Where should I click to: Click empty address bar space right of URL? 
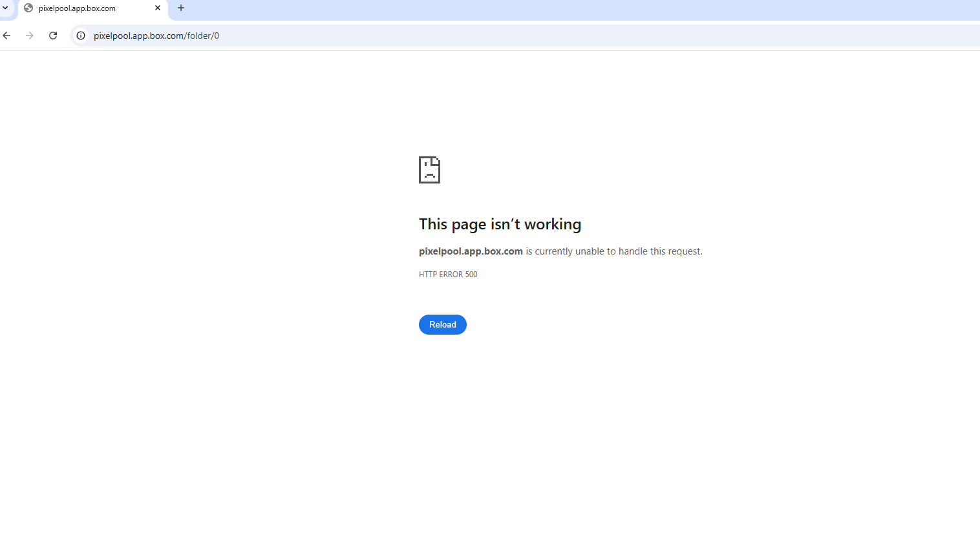(582, 36)
